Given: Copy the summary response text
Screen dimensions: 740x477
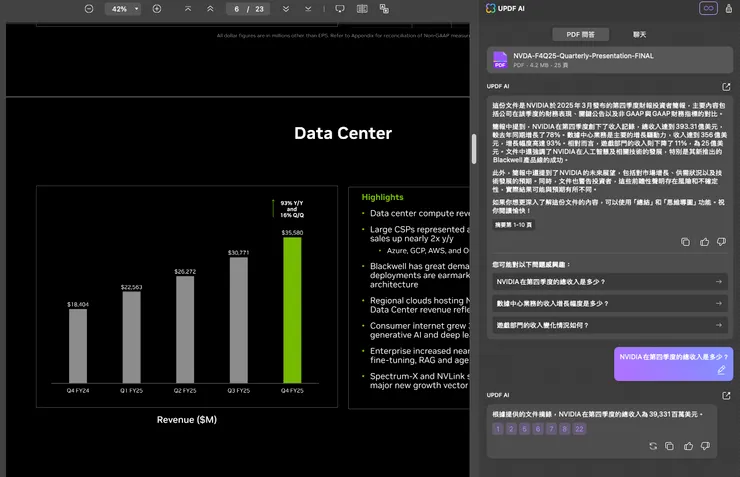Looking at the screenshot, I should [x=685, y=242].
